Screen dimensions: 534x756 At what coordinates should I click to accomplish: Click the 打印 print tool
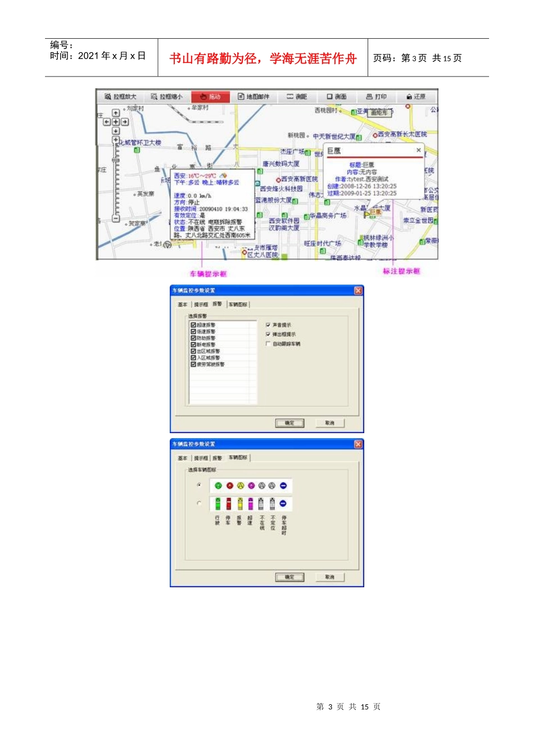coord(377,97)
